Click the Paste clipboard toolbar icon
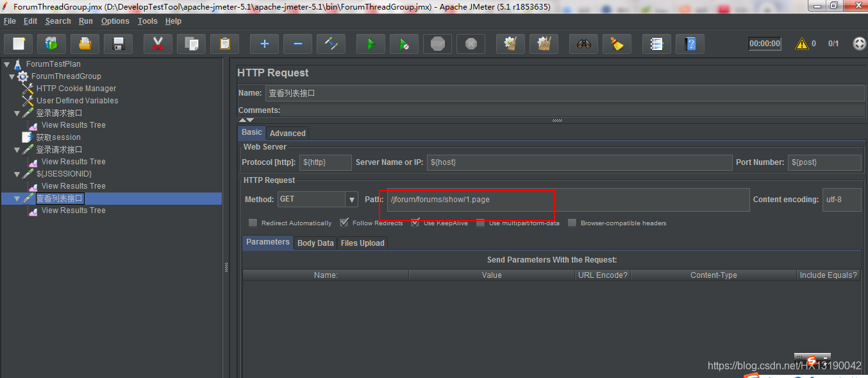 (224, 44)
